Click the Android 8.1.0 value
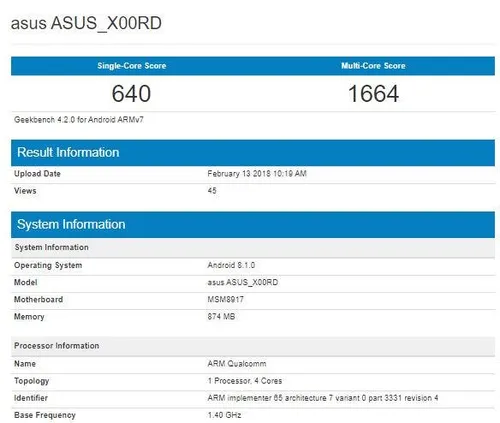 231,265
